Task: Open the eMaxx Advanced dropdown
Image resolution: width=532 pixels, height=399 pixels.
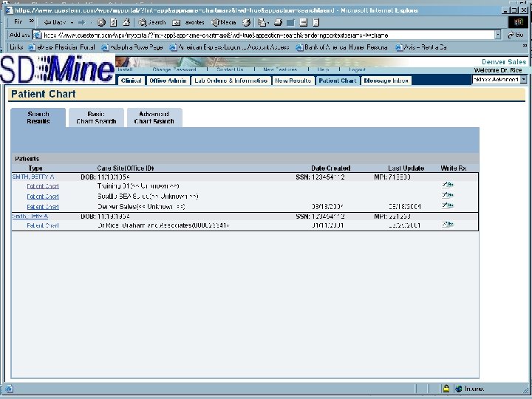Action: click(499, 80)
